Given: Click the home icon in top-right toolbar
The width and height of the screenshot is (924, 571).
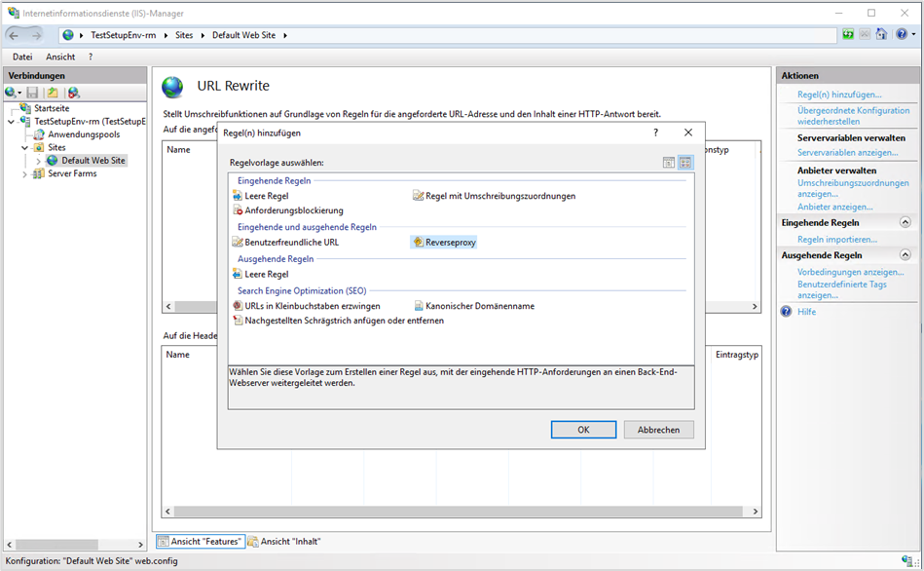Looking at the screenshot, I should click(881, 35).
